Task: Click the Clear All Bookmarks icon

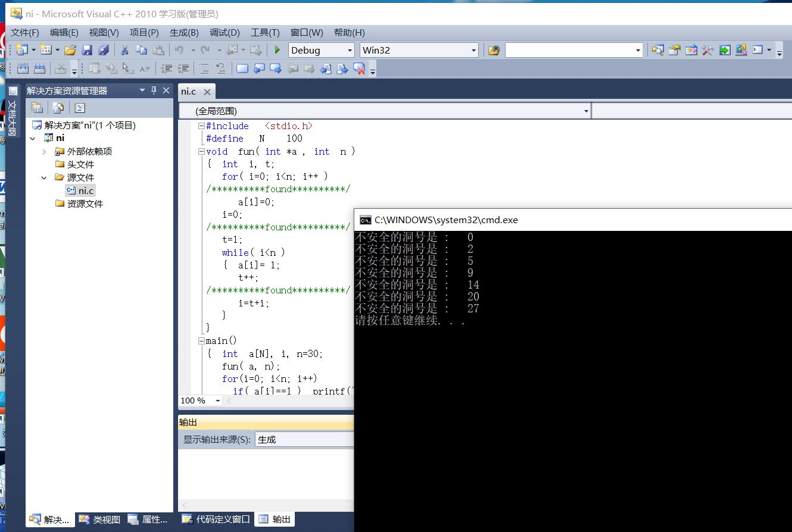Action: coord(359,68)
